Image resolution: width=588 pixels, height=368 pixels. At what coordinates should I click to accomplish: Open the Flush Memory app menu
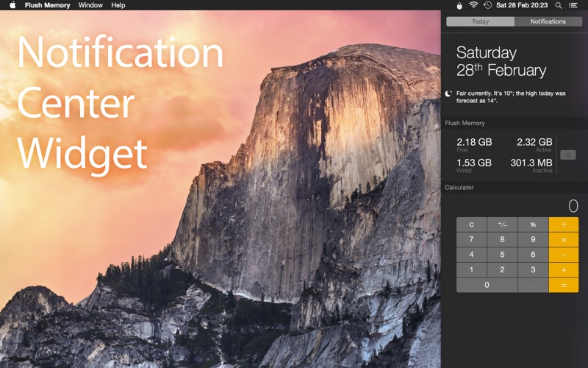47,5
